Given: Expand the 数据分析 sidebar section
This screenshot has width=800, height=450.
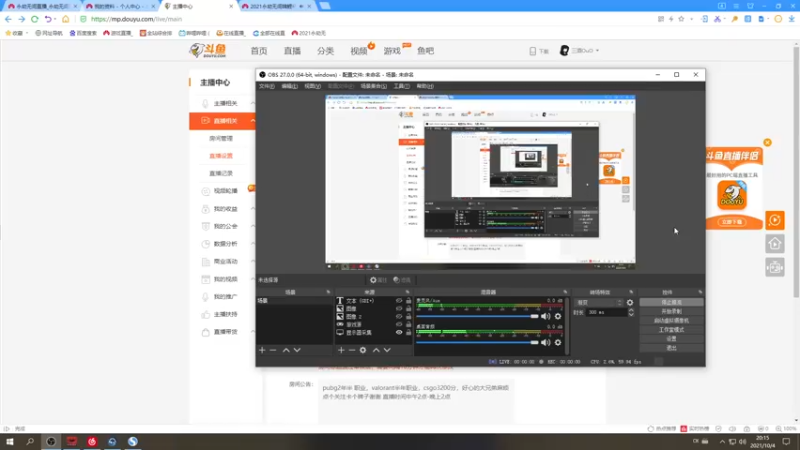Looking at the screenshot, I should (253, 244).
